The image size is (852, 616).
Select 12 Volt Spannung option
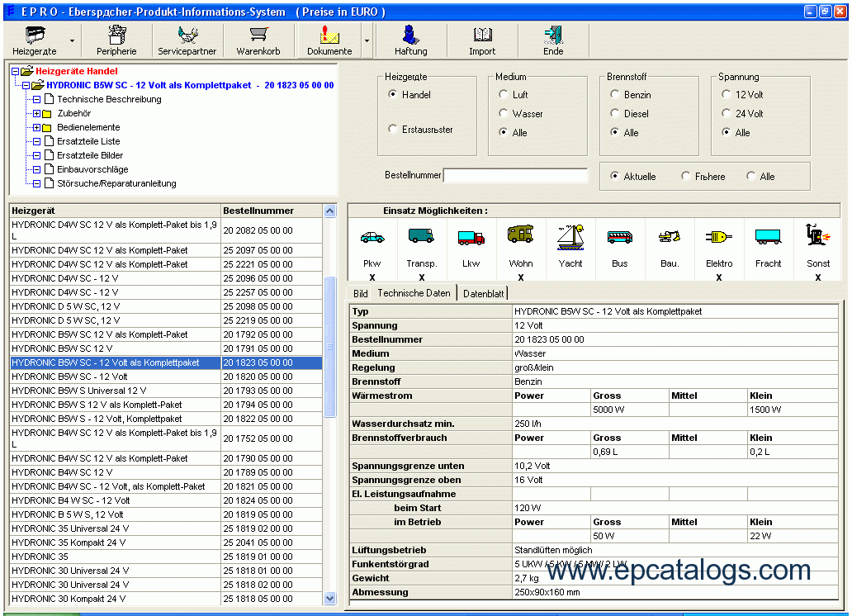pos(726,94)
